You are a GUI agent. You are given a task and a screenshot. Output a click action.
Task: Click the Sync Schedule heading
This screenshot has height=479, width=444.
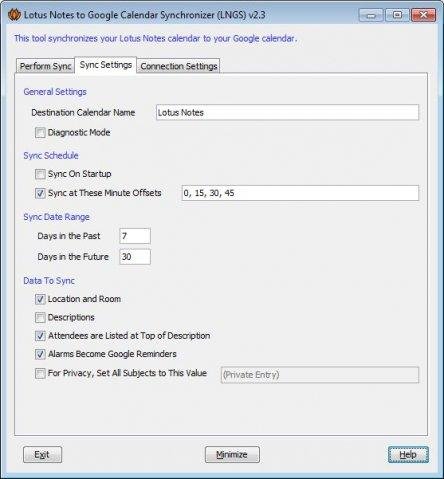click(51, 155)
